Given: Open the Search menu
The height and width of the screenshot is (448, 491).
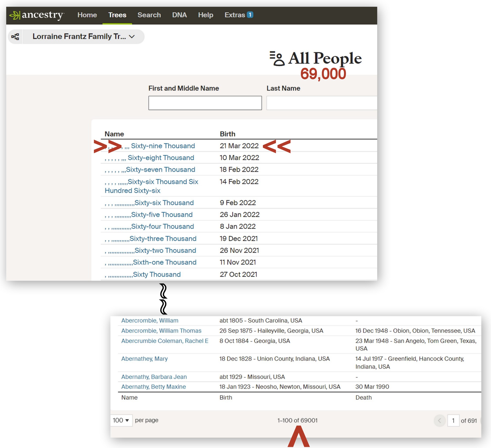Looking at the screenshot, I should [x=149, y=15].
